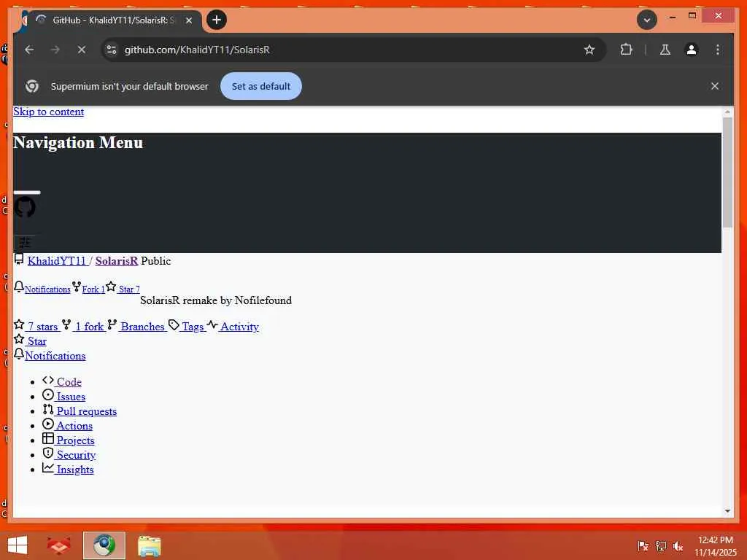Screen dimensions: 747x560
Task: Open a new tab with plus button
Action: click(x=216, y=20)
